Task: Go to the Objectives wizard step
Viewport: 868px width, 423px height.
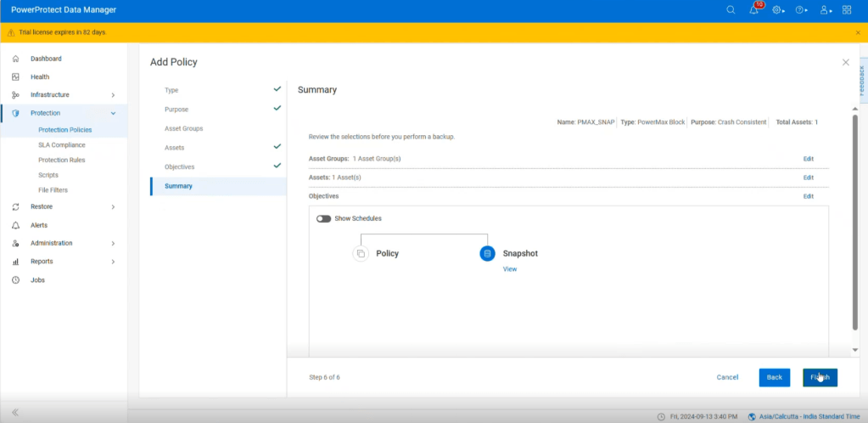Action: (179, 166)
